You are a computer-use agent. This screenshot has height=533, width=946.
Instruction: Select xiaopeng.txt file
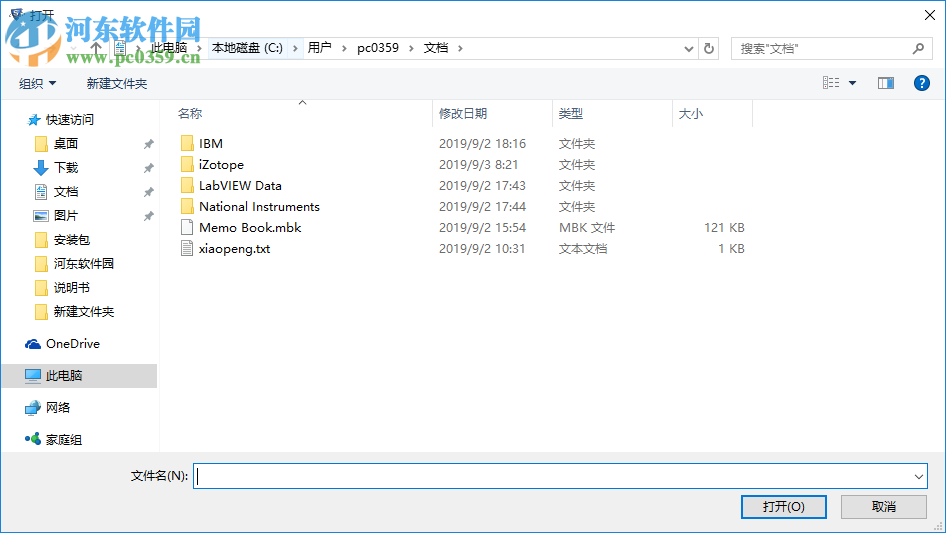[x=234, y=249]
